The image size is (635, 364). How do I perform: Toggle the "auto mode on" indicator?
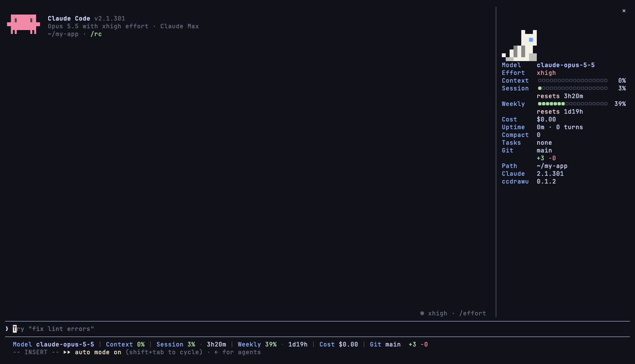pyautogui.click(x=98, y=352)
